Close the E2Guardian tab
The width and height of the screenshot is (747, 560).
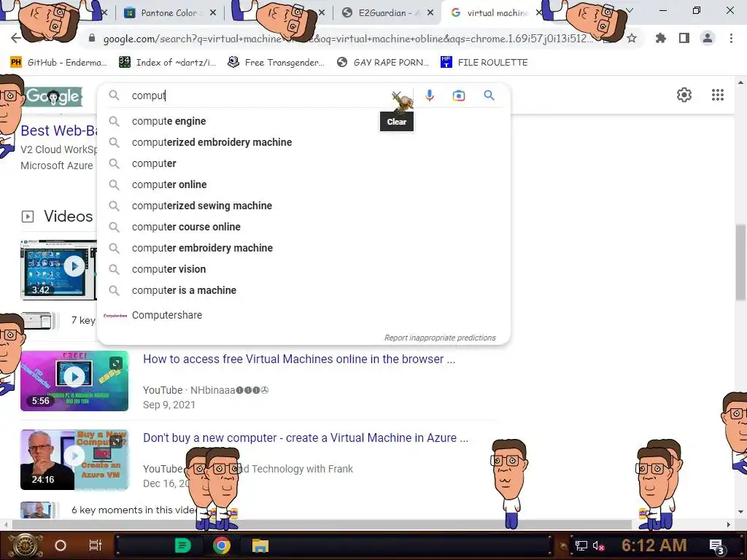pos(430,13)
